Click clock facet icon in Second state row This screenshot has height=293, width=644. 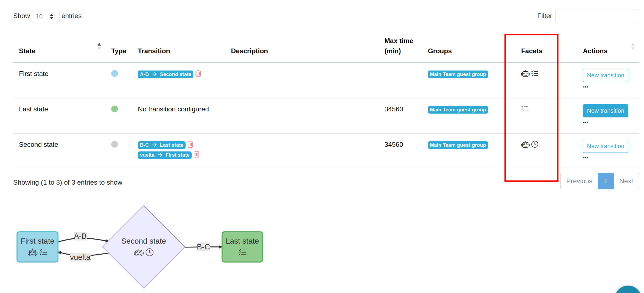535,145
